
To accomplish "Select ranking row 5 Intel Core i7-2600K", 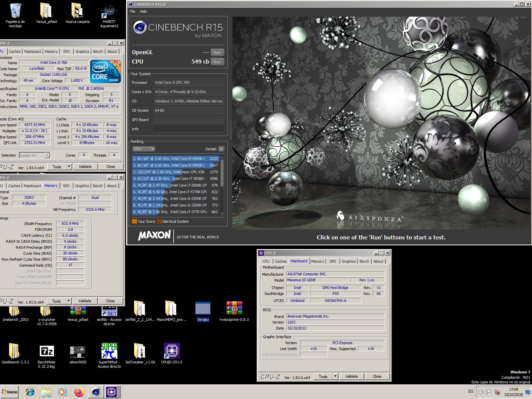I will pos(175,185).
